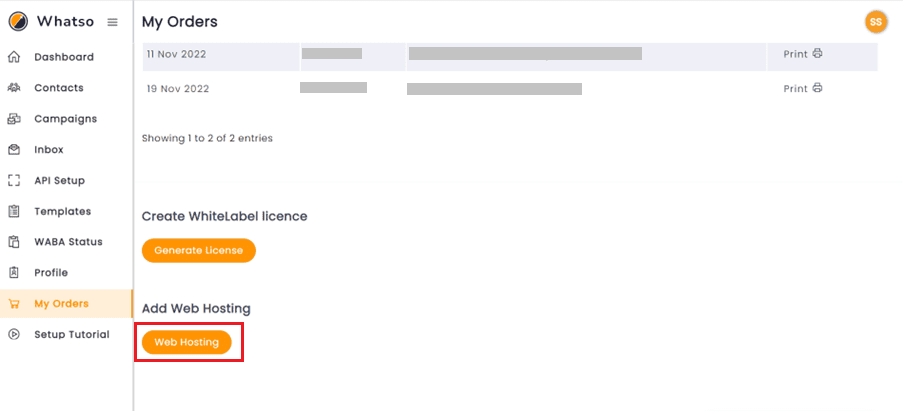Click printer icon for 11 Nov 2022 order
Viewport: 903px width, 411px height.
pos(817,54)
